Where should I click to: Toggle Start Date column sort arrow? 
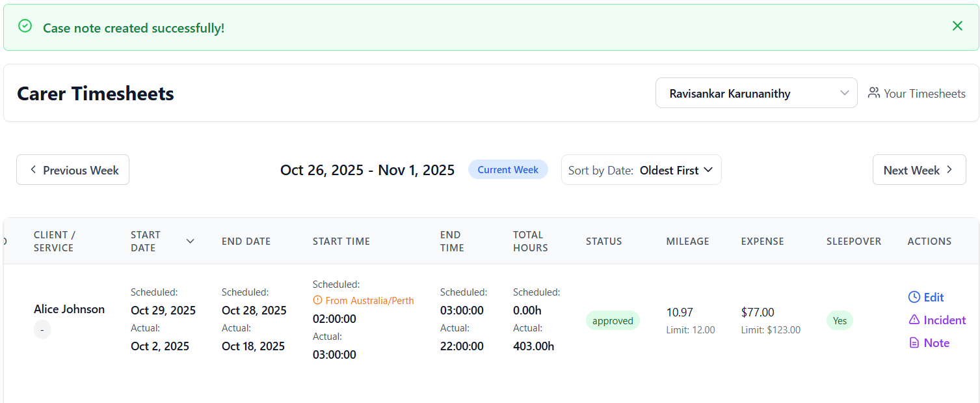coord(190,241)
